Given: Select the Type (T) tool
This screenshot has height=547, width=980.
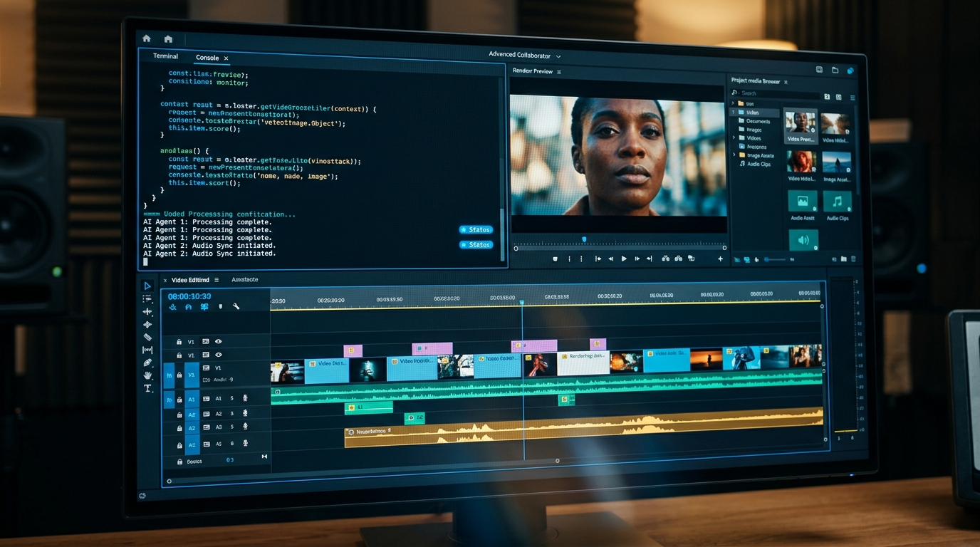Looking at the screenshot, I should pos(147,388).
